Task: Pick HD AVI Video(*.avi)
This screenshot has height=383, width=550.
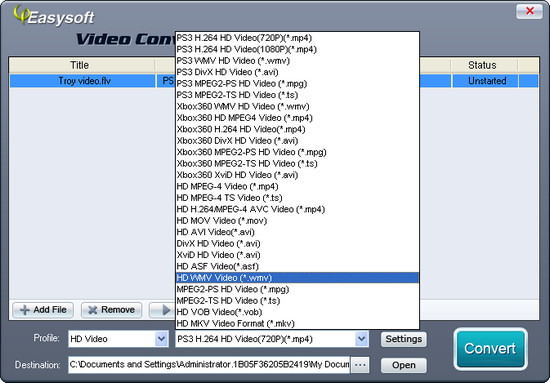Action: pos(297,232)
